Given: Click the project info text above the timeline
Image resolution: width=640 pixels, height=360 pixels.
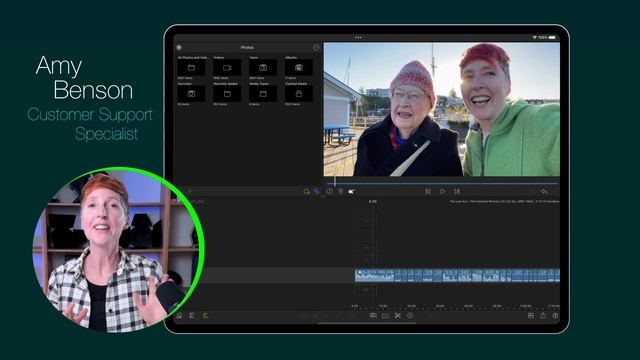Looking at the screenshot, I should [504, 202].
